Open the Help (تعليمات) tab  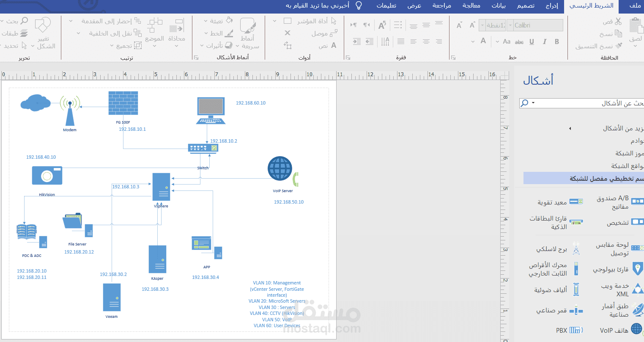pos(386,6)
